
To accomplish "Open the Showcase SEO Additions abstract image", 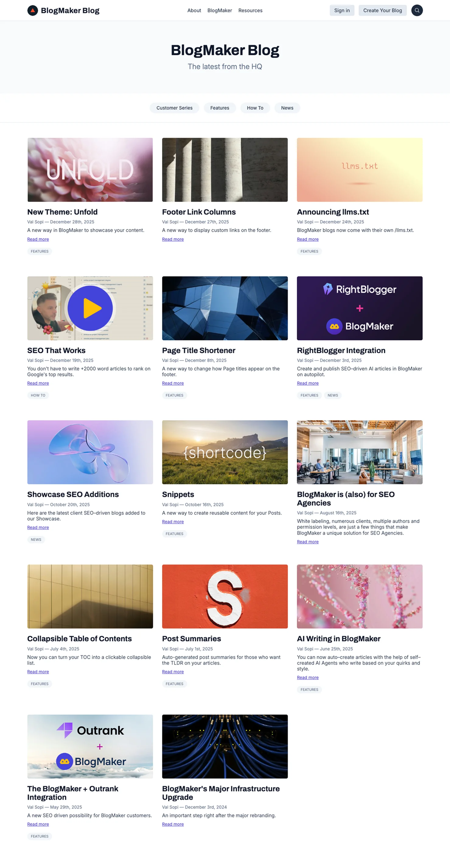I will [90, 452].
